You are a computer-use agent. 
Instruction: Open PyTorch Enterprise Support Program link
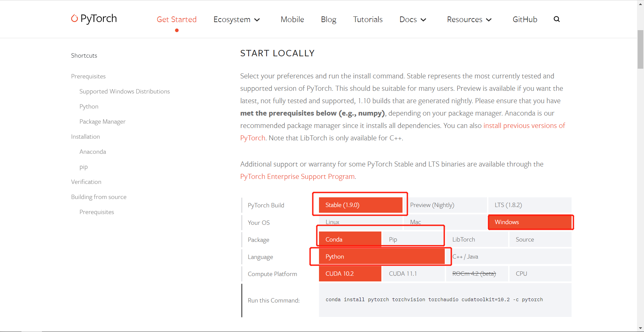[x=298, y=177]
